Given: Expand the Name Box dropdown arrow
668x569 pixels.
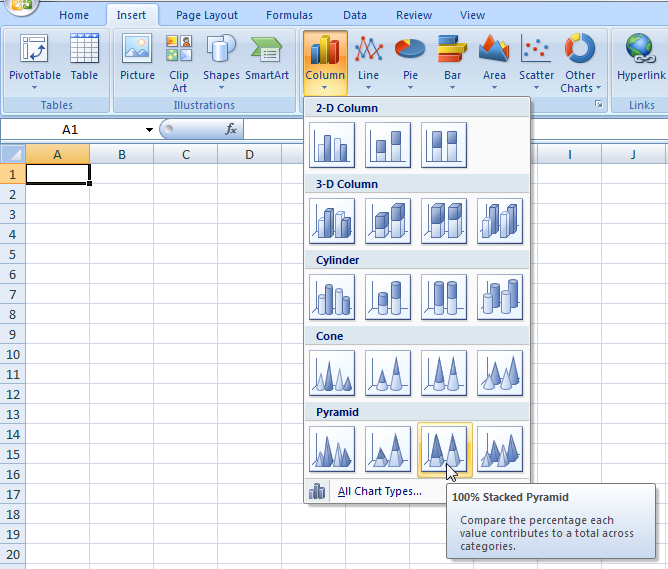Looking at the screenshot, I should (x=149, y=129).
